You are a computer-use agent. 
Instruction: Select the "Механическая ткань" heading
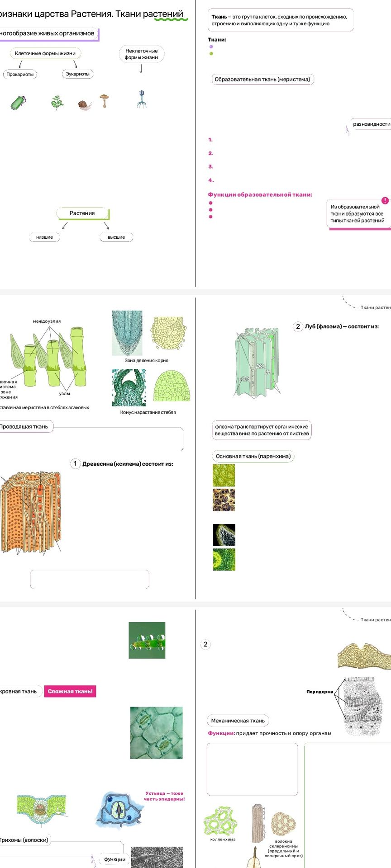click(x=238, y=721)
